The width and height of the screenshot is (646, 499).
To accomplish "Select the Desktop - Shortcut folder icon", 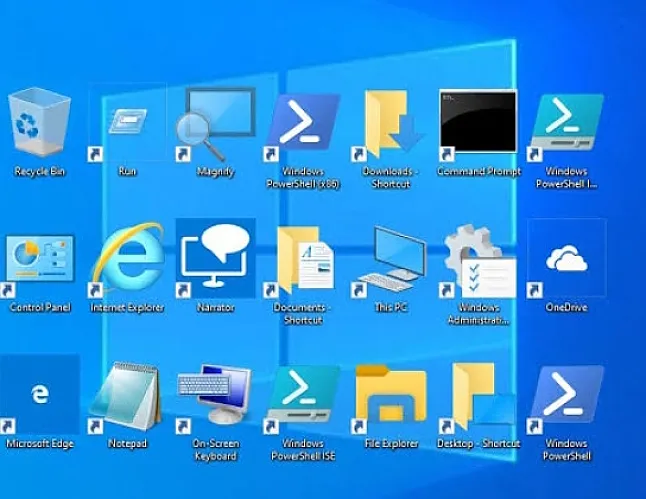I will [478, 398].
